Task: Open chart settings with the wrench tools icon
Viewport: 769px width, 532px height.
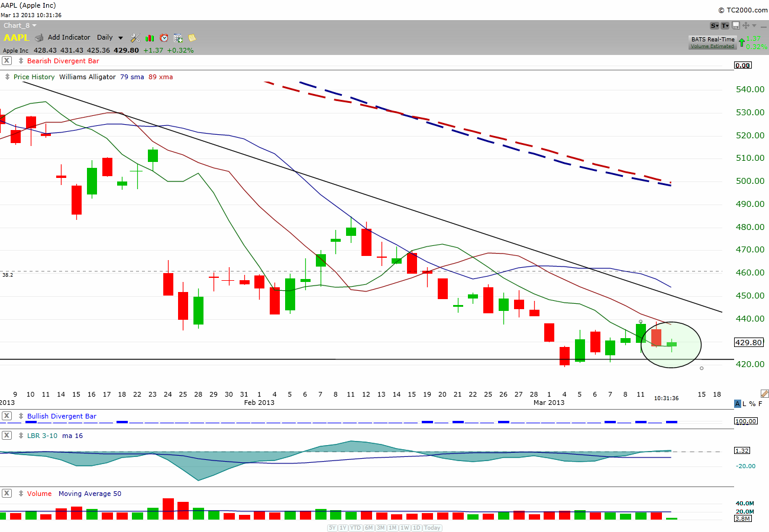Action: [x=135, y=38]
